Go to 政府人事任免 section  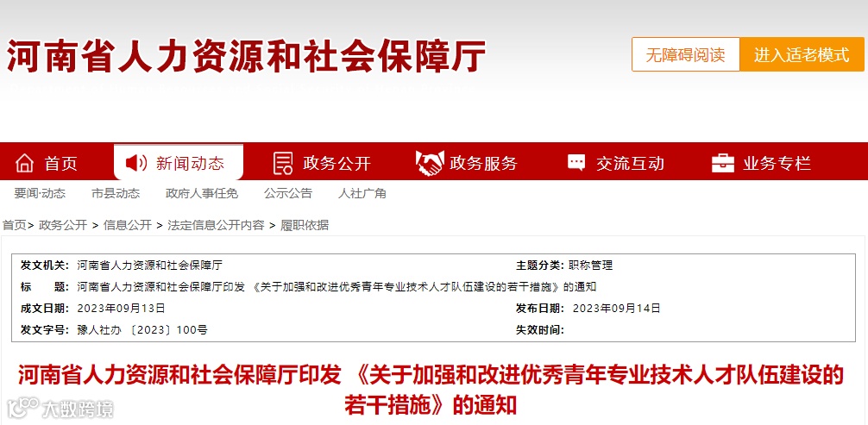(x=202, y=193)
